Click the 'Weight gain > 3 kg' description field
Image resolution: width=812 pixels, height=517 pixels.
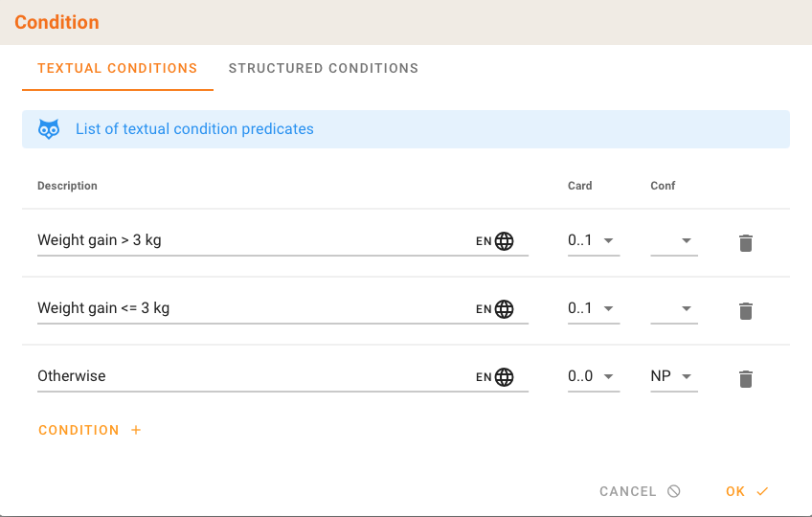(x=249, y=241)
